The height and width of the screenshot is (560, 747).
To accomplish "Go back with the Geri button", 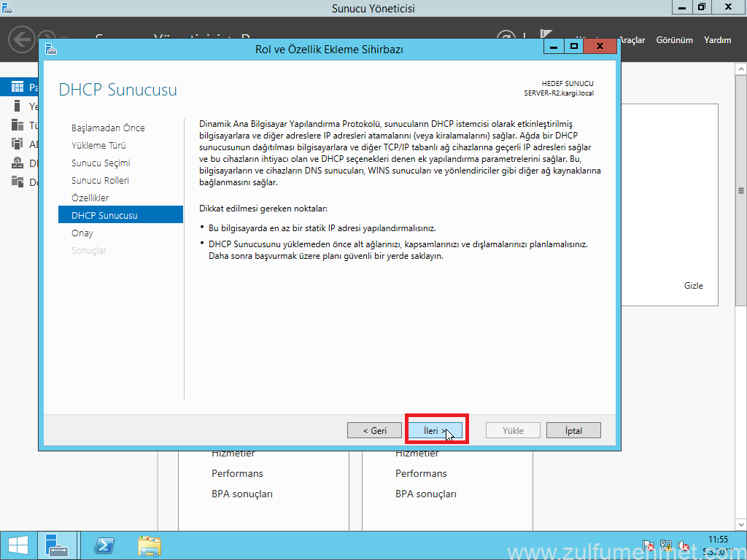I will tap(374, 430).
